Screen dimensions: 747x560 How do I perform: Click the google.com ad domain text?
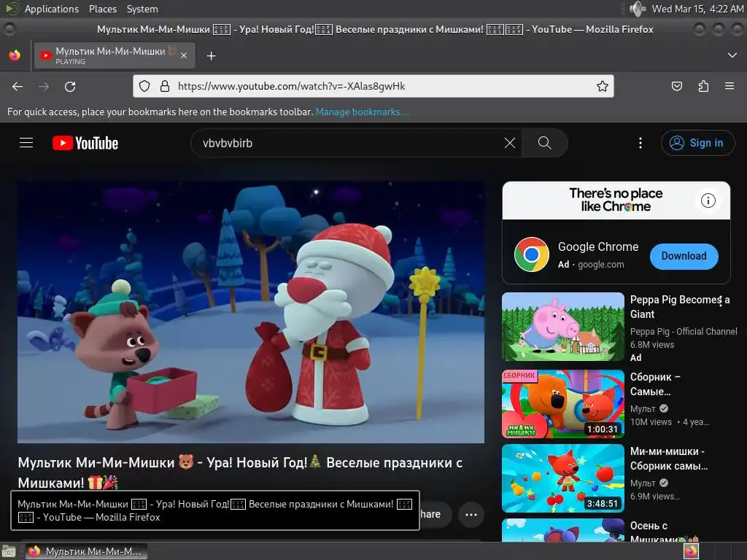click(x=601, y=264)
